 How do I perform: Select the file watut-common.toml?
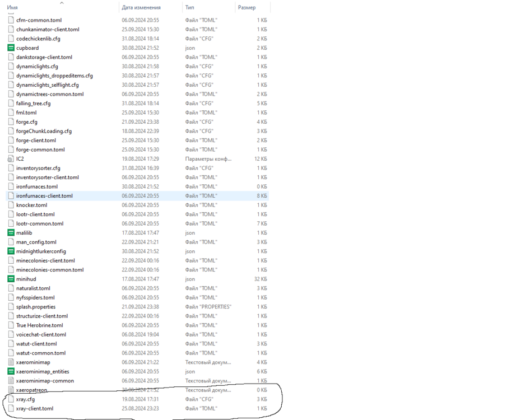tap(41, 353)
